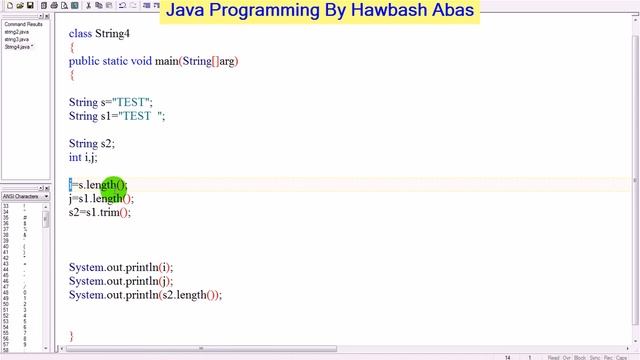This screenshot has height=360, width=640.
Task: Click the 'String s="TEST";' code line
Action: (x=111, y=102)
